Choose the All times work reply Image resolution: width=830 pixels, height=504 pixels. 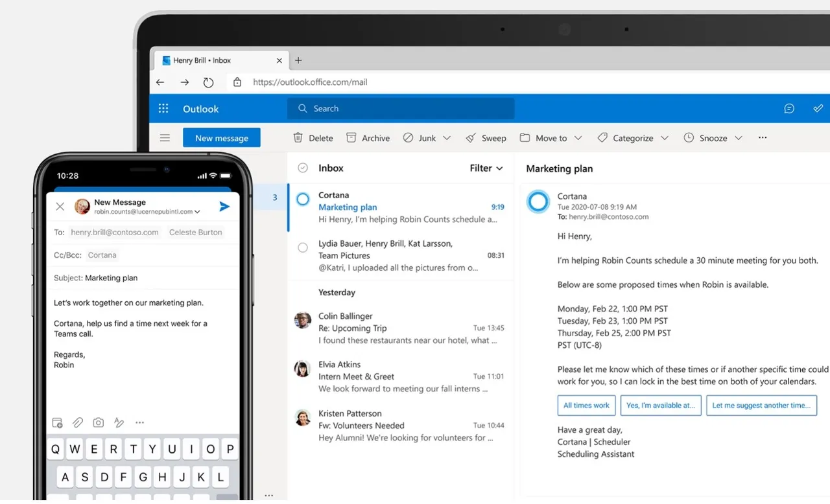point(586,406)
